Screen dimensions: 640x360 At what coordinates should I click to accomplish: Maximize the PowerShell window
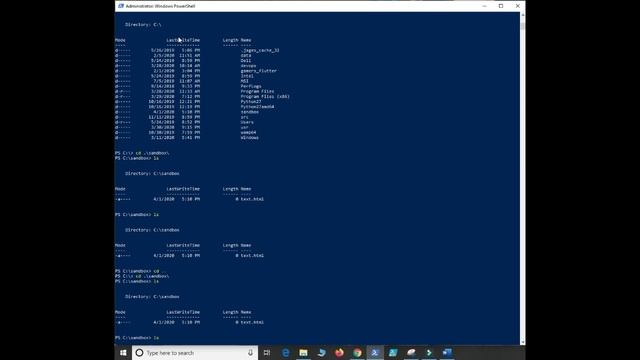[x=501, y=6]
